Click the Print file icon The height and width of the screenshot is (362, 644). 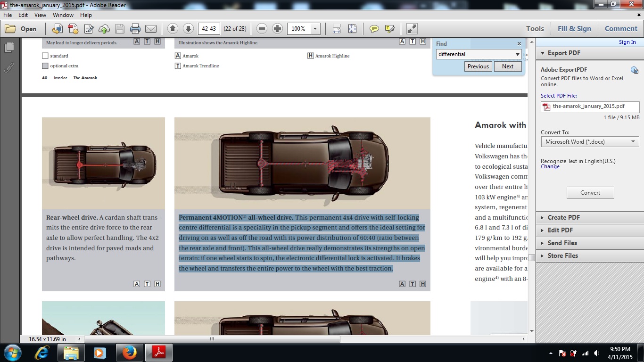pyautogui.click(x=135, y=29)
